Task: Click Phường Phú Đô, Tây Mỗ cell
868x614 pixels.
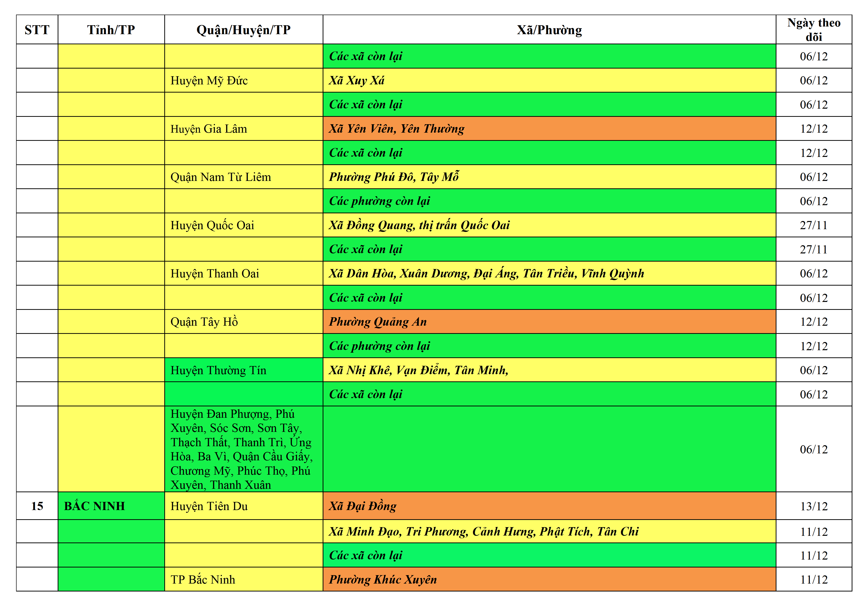Action: [x=394, y=177]
